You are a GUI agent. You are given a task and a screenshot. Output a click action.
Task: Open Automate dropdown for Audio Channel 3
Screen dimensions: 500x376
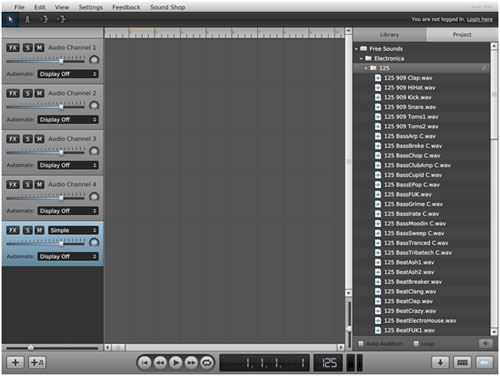pyautogui.click(x=68, y=165)
